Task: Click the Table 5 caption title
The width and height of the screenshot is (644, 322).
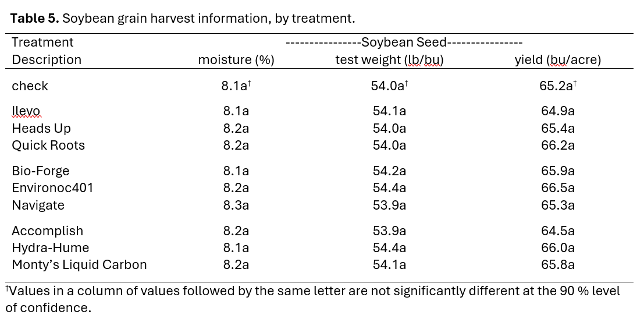Action: click(x=183, y=18)
